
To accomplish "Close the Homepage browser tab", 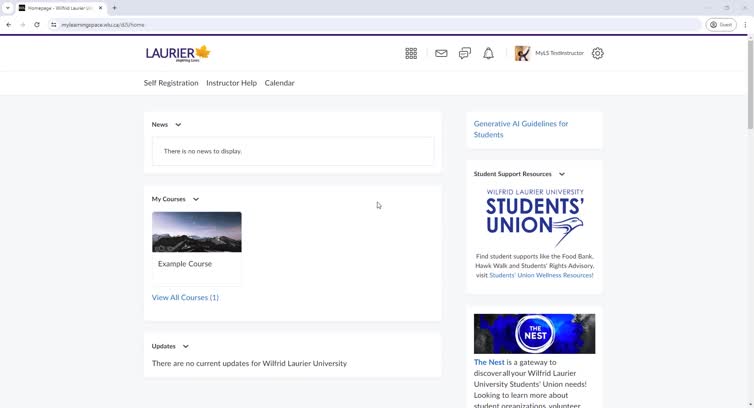I will pyautogui.click(x=101, y=8).
